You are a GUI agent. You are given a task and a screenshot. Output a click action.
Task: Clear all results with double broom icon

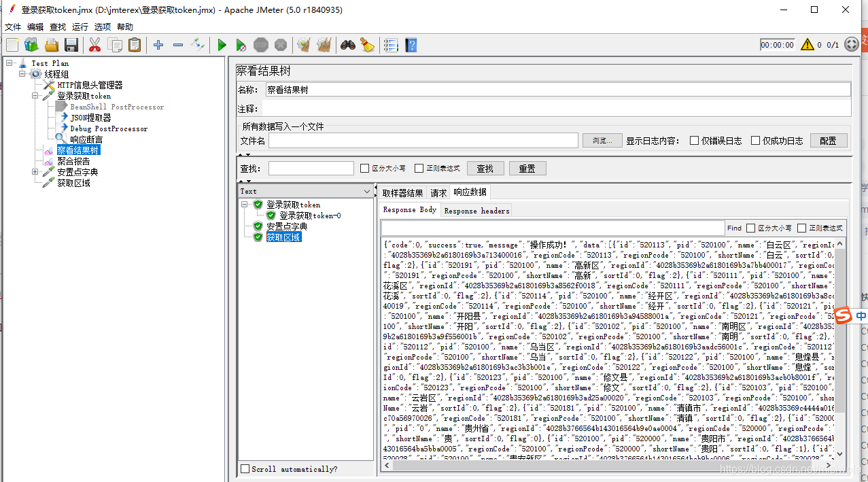pyautogui.click(x=324, y=45)
